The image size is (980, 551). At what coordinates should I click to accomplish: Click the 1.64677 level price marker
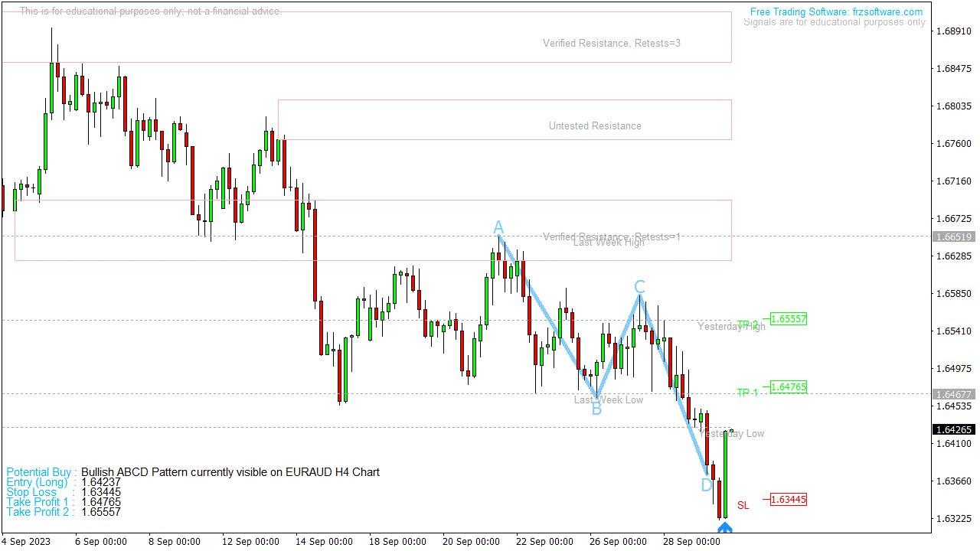coord(953,394)
